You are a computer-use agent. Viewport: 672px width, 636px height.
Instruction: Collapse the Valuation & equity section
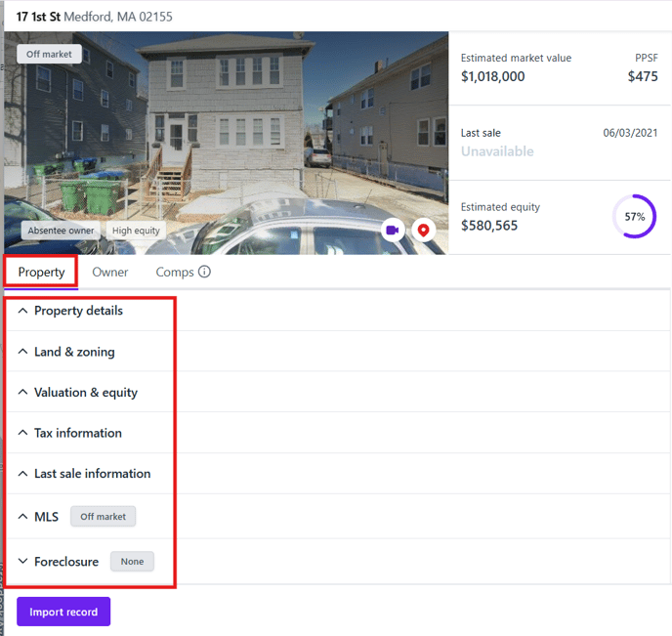click(x=23, y=393)
